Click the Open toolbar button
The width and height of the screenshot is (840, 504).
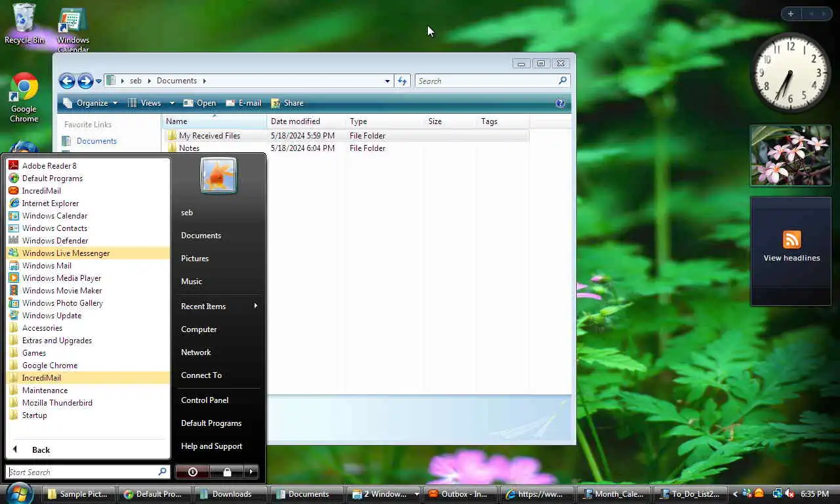pos(199,103)
